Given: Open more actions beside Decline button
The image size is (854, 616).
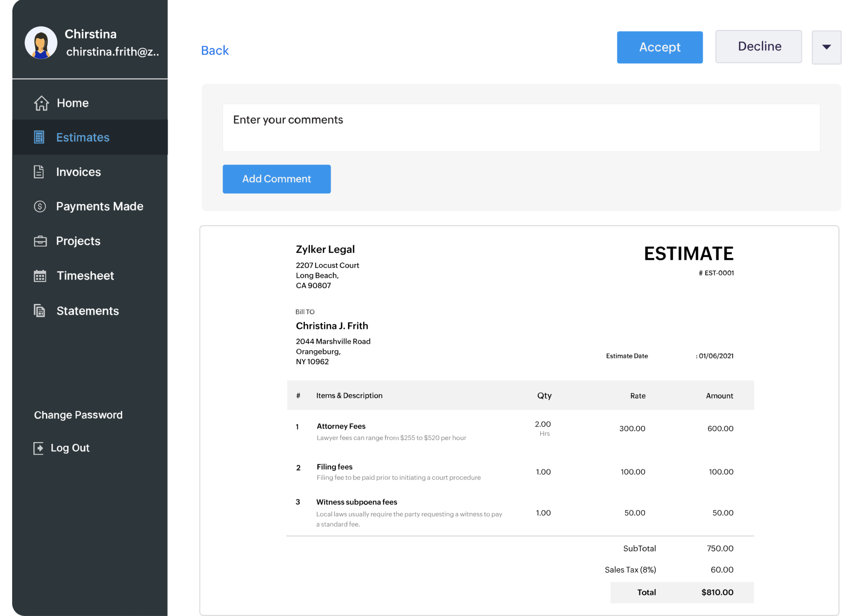Looking at the screenshot, I should (x=826, y=47).
